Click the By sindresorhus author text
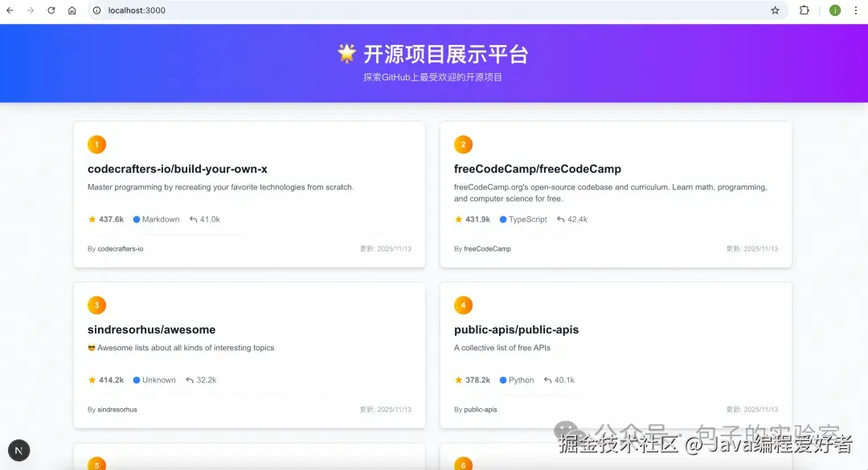The image size is (868, 470). point(112,409)
